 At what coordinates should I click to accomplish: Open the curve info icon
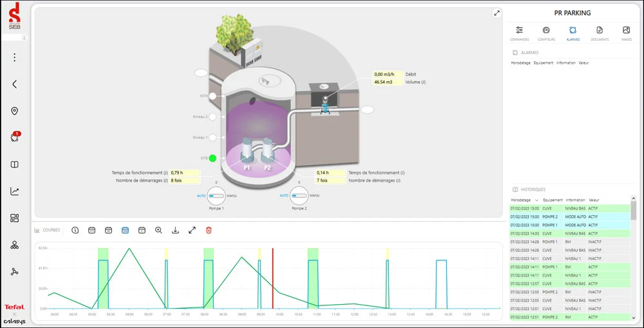pos(75,230)
